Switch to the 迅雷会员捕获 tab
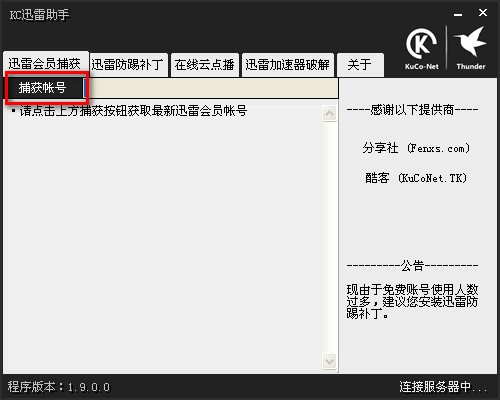The image size is (500, 400). coord(45,64)
